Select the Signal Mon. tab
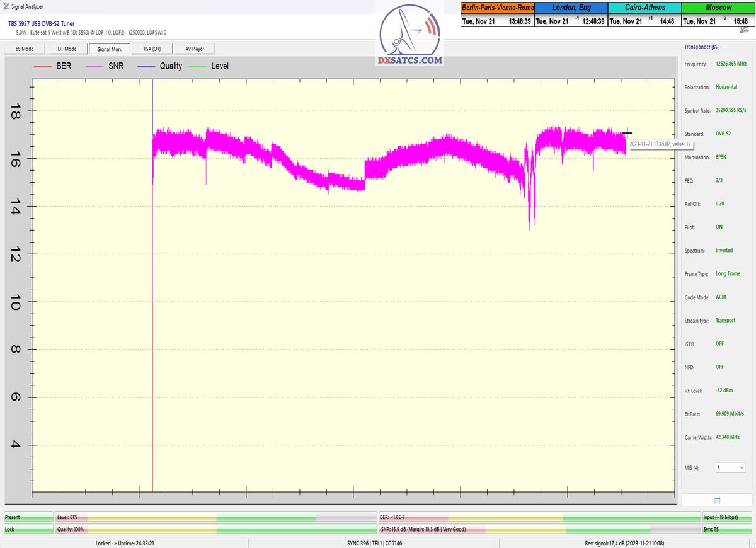756x548 pixels. click(109, 49)
